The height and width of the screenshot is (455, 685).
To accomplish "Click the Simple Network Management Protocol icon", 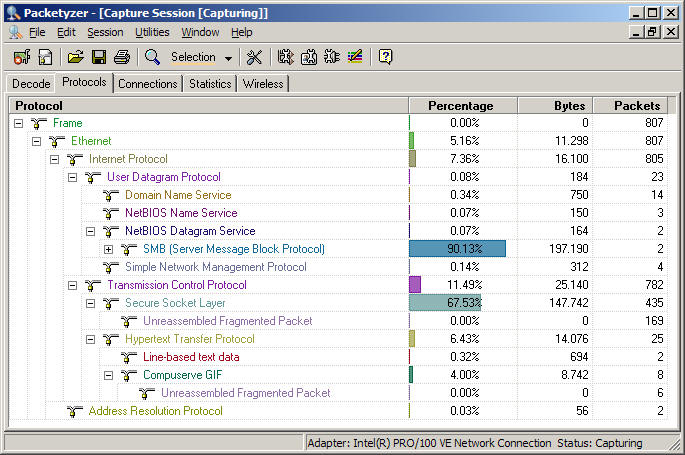I will 111,267.
